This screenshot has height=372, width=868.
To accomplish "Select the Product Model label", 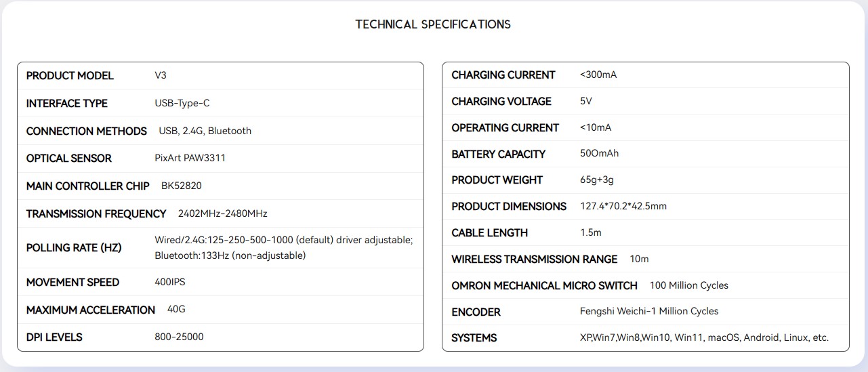I will point(70,75).
